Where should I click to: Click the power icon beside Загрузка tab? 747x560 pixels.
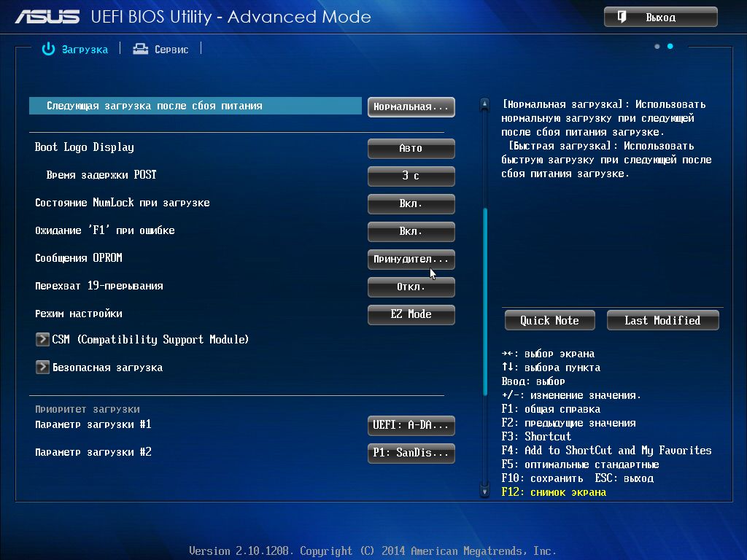click(x=48, y=49)
